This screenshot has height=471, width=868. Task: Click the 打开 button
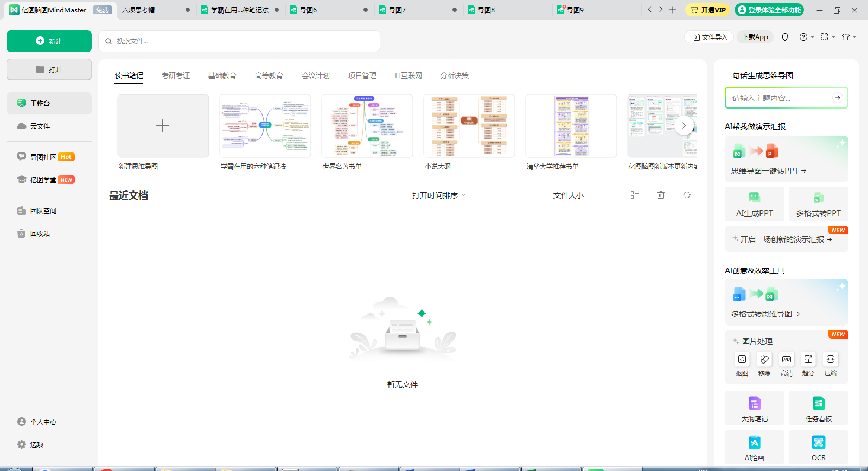coord(49,69)
